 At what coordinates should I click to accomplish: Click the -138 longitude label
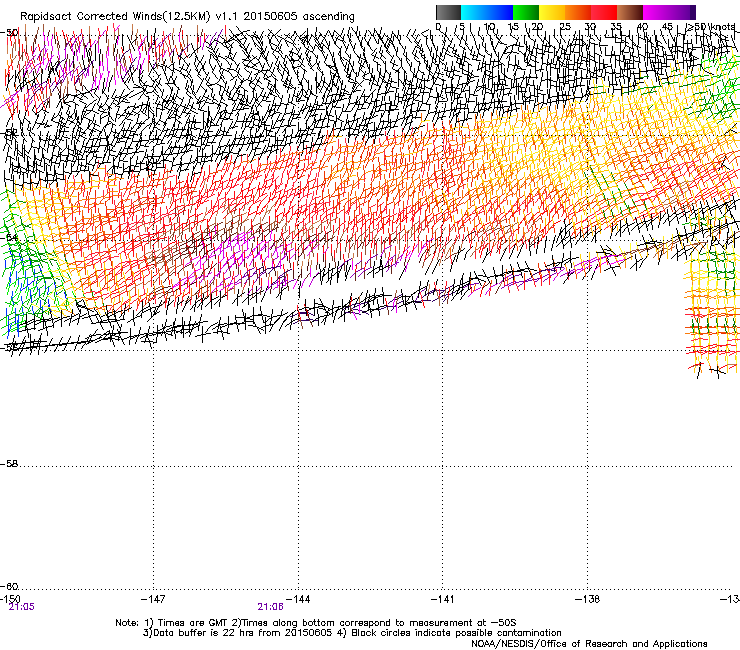coord(588,599)
